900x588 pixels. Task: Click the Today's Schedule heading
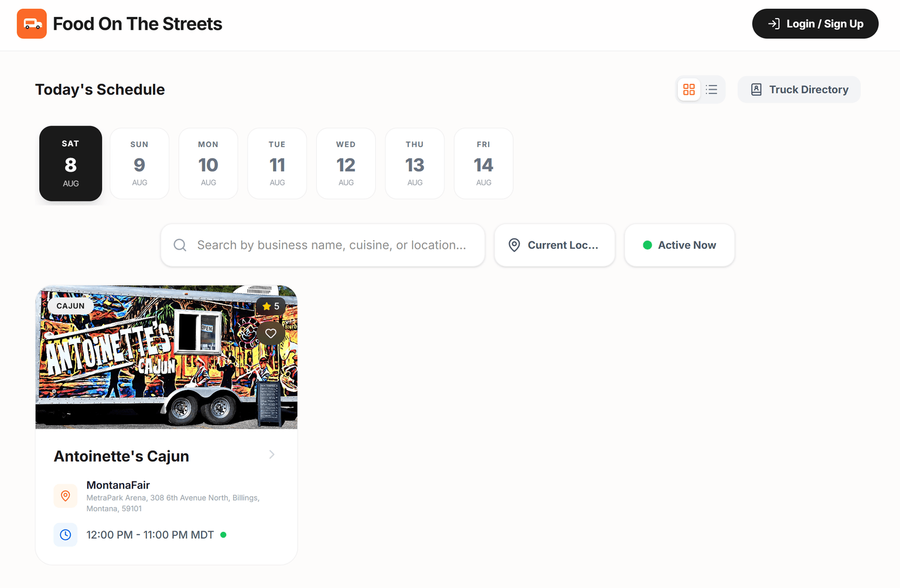point(100,90)
